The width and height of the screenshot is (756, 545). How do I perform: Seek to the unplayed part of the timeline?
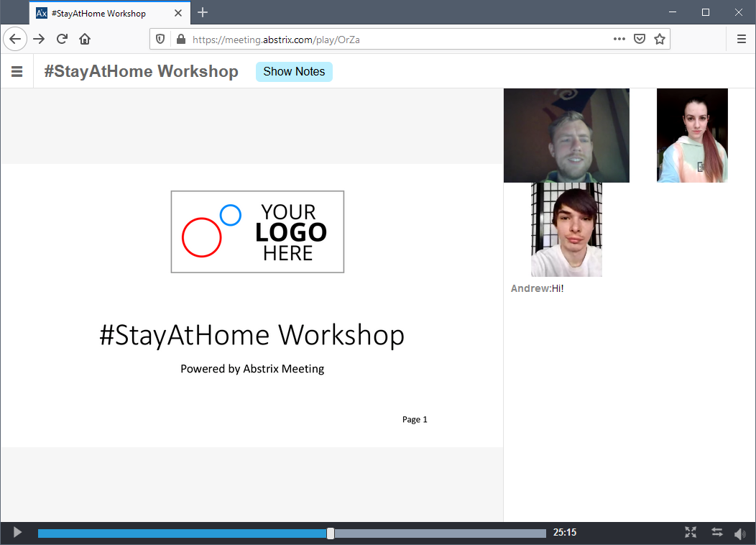[x=441, y=533]
